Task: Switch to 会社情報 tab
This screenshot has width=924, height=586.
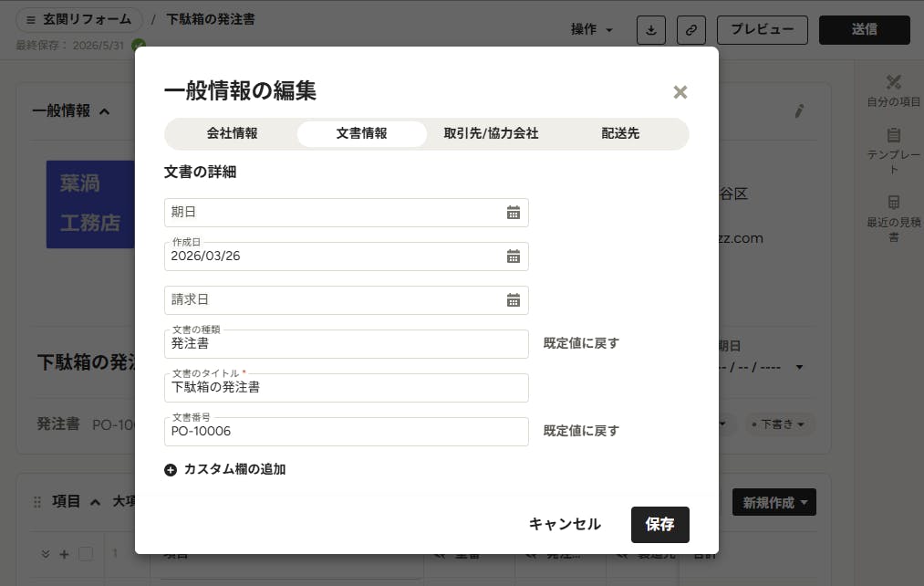Action: coord(233,134)
